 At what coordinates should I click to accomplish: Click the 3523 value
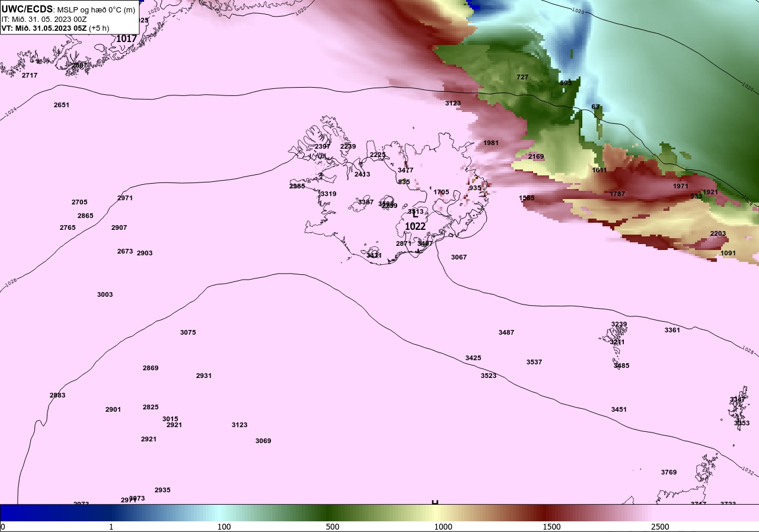(489, 376)
